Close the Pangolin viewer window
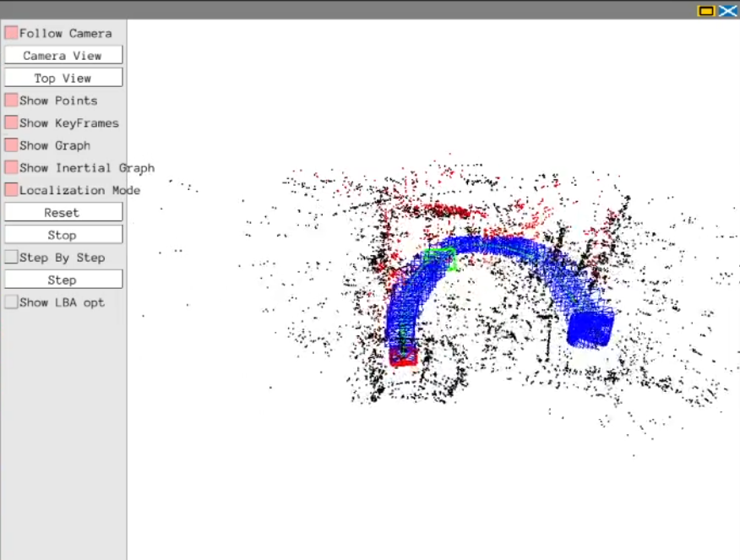This screenshot has height=560, width=740. pos(726,10)
